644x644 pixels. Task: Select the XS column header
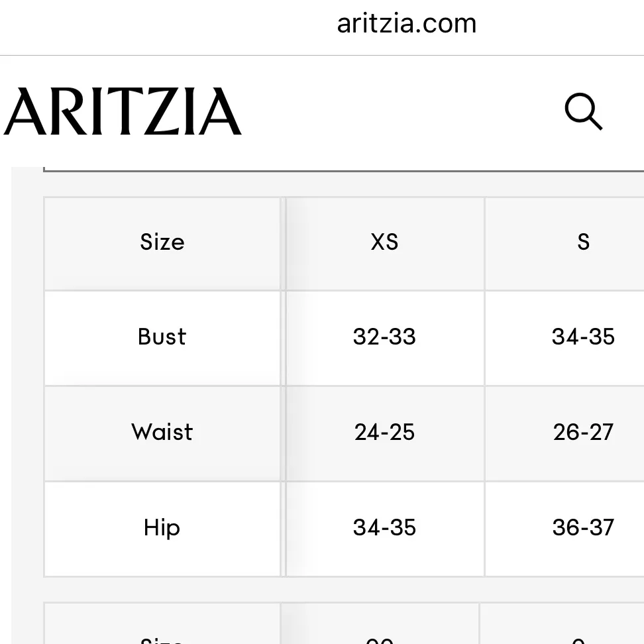[x=384, y=242]
